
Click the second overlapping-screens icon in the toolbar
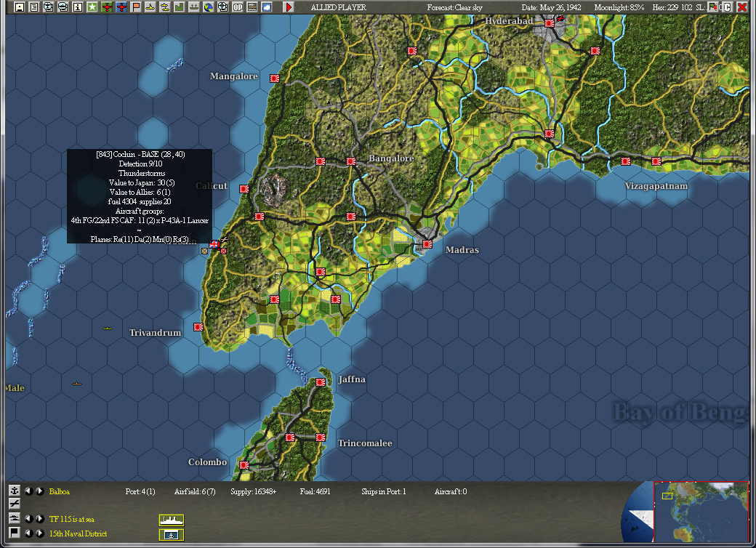point(63,7)
